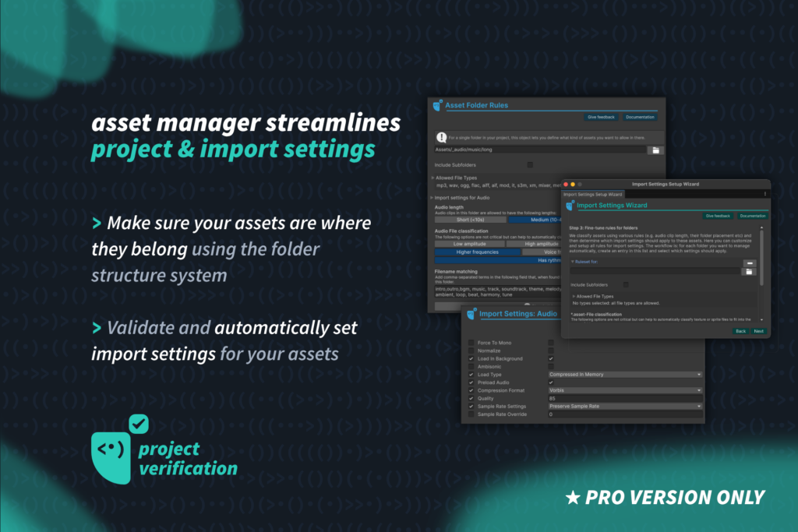
Task: Click info exclamation icon in Asset Folder Rules
Action: (x=441, y=137)
